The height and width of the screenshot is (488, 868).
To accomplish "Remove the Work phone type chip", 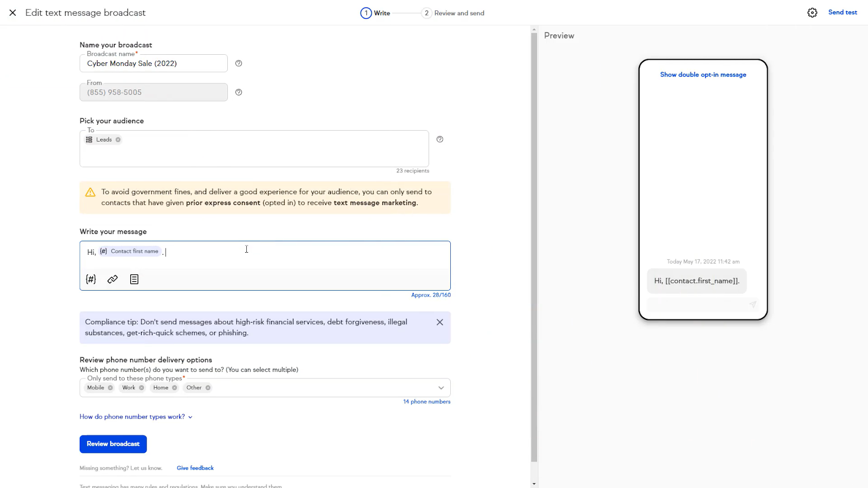I will tap(141, 388).
